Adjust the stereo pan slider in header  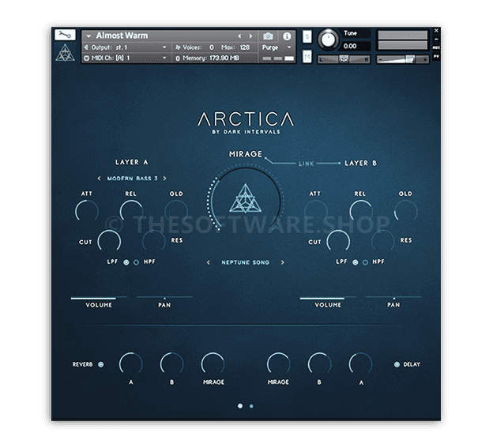pyautogui.click(x=344, y=59)
